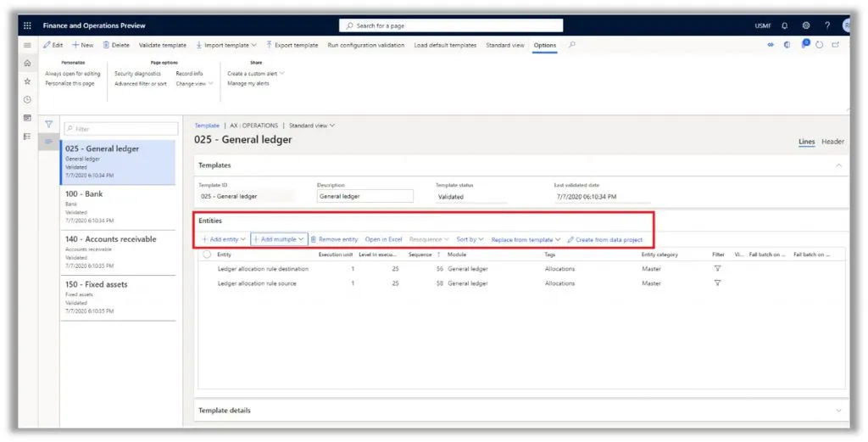Open Replace from template dropdown
Screen dimensions: 868x442
click(x=526, y=240)
